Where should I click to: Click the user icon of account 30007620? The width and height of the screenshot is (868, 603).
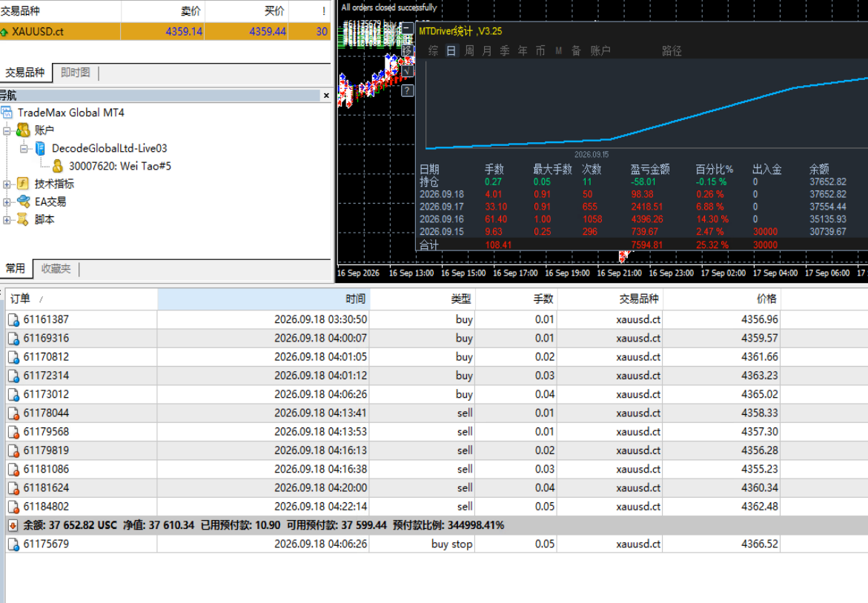coord(57,166)
